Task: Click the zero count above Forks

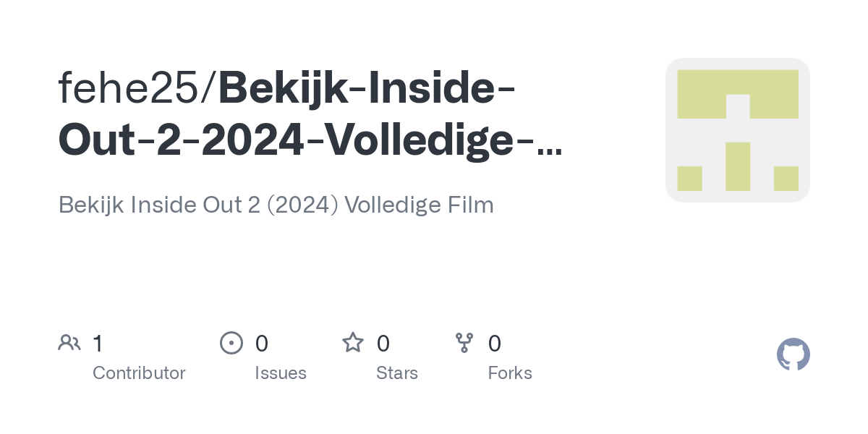Action: [495, 344]
